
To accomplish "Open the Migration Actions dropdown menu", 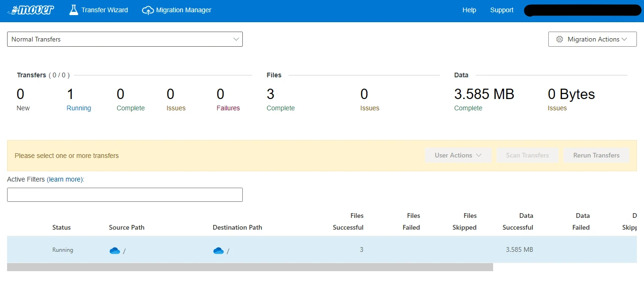I will 593,39.
